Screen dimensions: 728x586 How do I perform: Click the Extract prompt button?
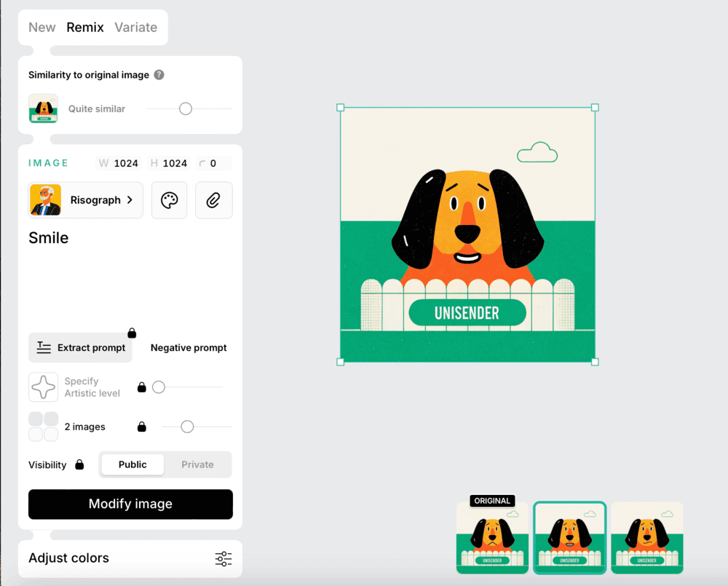pos(80,348)
